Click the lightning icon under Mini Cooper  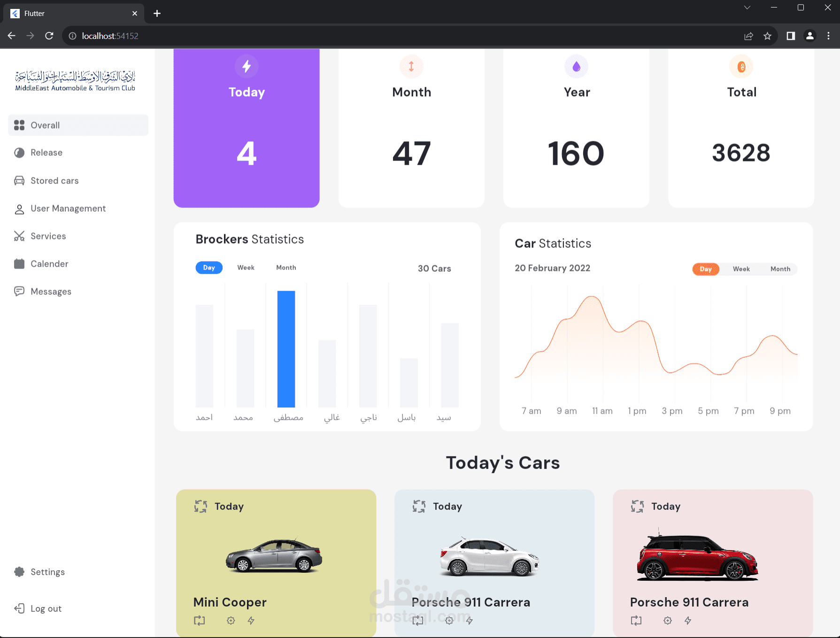(x=251, y=621)
